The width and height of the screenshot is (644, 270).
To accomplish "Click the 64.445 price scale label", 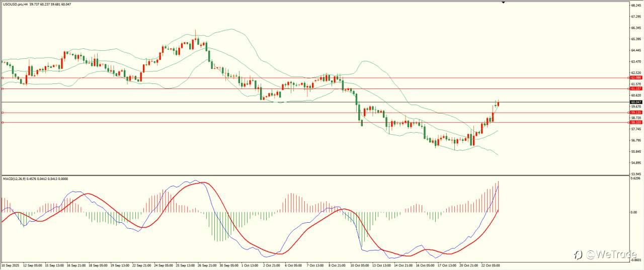I will (636, 50).
